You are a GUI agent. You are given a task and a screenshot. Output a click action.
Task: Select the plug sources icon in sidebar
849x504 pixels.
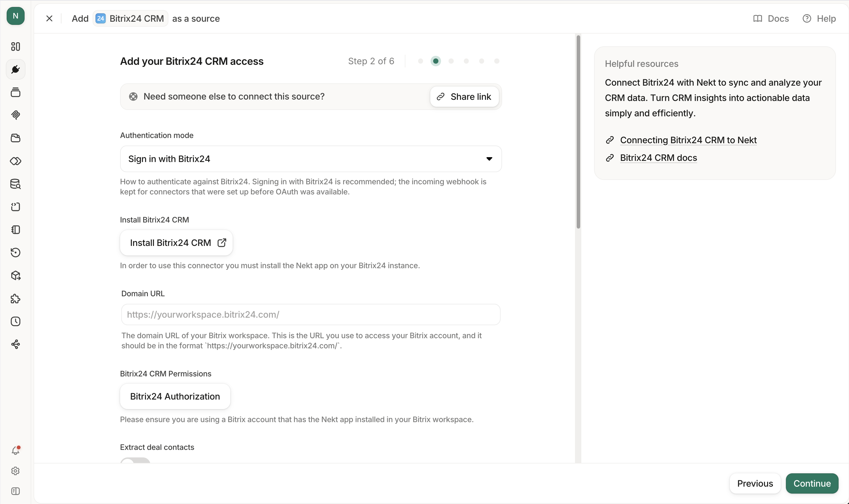[16, 69]
